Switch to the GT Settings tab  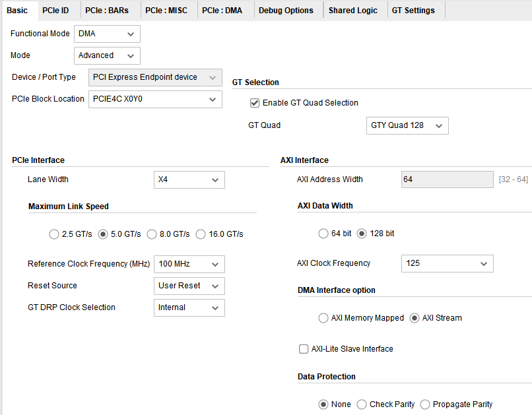click(x=413, y=10)
